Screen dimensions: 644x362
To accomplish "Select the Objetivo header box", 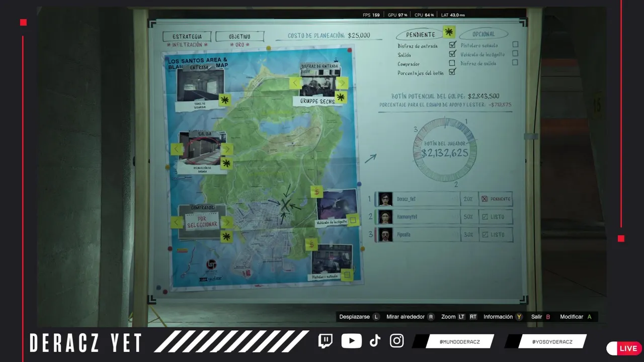I will pos(239,37).
